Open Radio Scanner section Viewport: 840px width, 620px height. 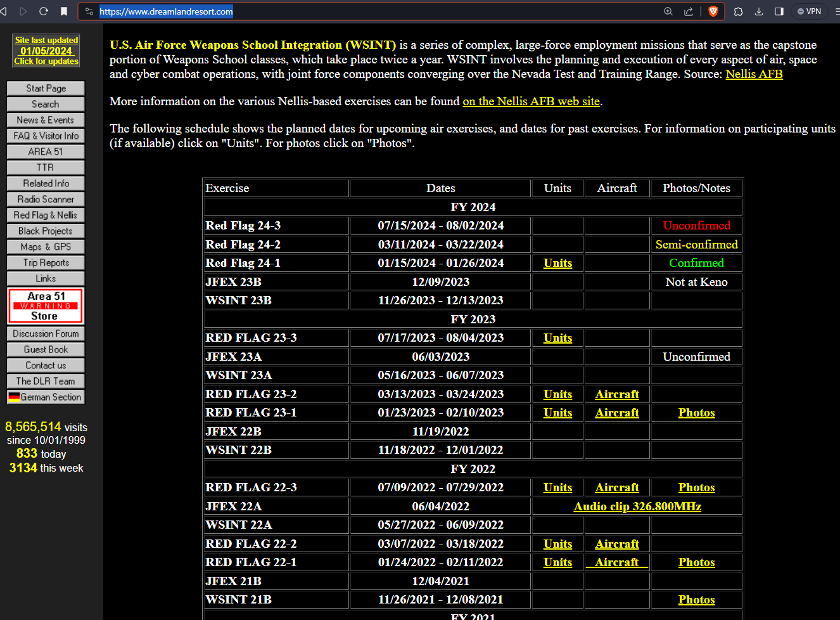click(46, 199)
